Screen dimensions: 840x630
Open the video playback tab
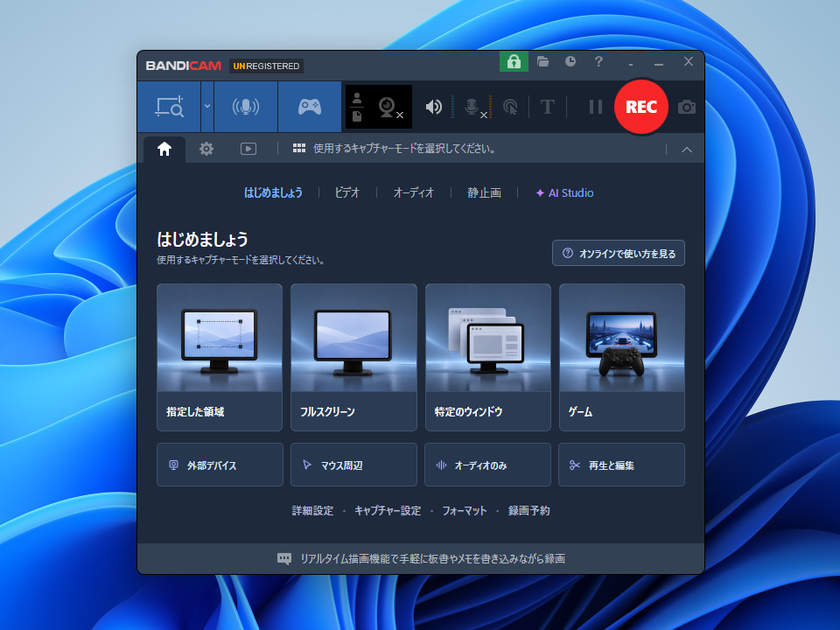[x=248, y=149]
